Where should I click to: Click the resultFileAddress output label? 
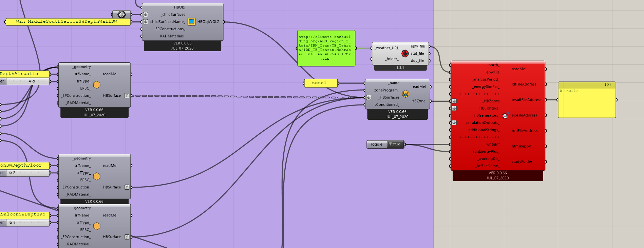coord(526,100)
